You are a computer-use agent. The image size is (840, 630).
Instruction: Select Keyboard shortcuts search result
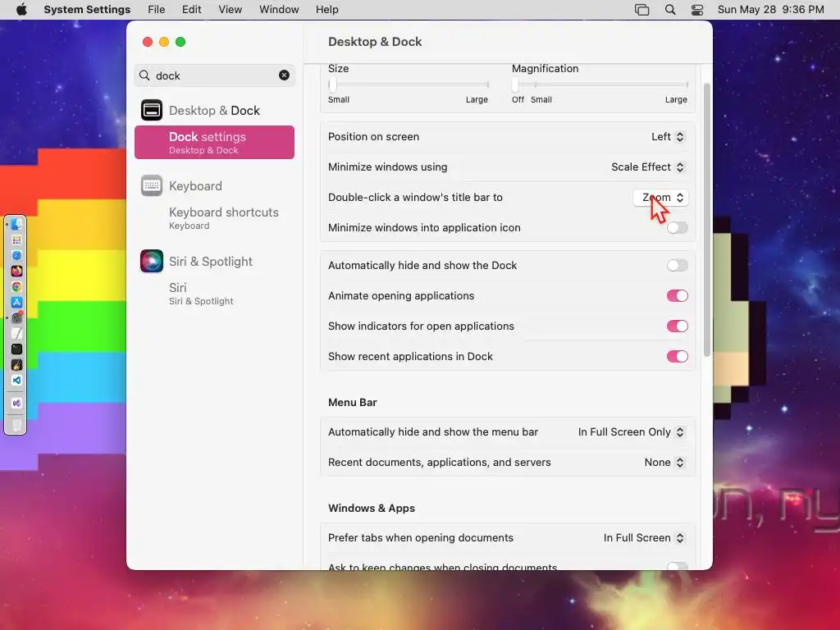point(214,218)
